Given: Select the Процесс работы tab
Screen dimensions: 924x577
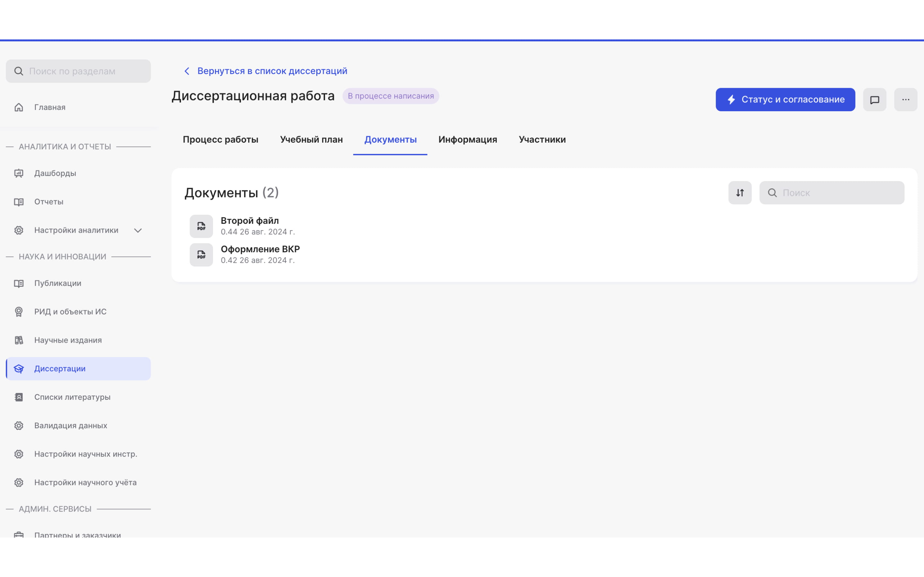Looking at the screenshot, I should tap(220, 139).
